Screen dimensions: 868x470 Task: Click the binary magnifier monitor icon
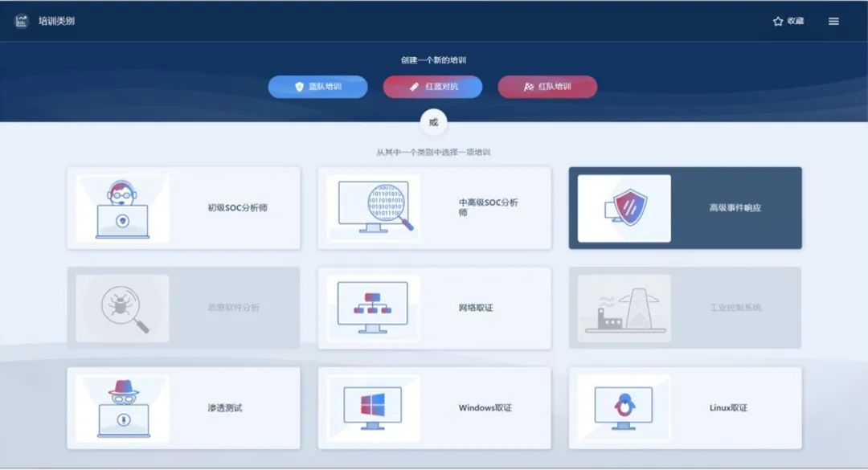[373, 209]
